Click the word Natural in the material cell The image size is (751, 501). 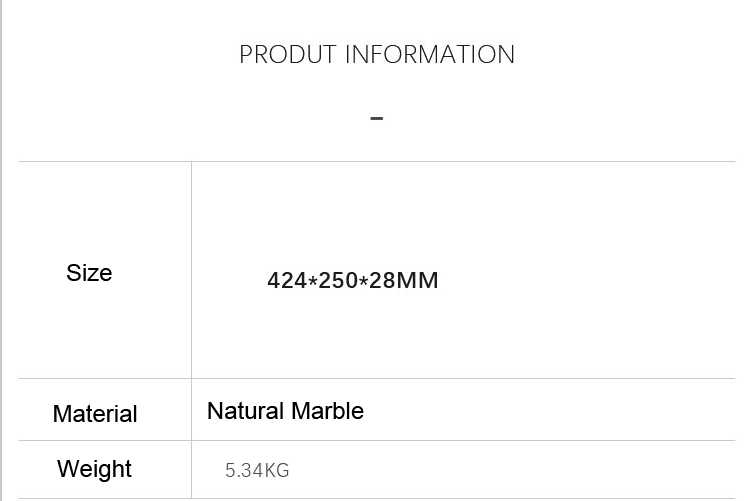[246, 411]
